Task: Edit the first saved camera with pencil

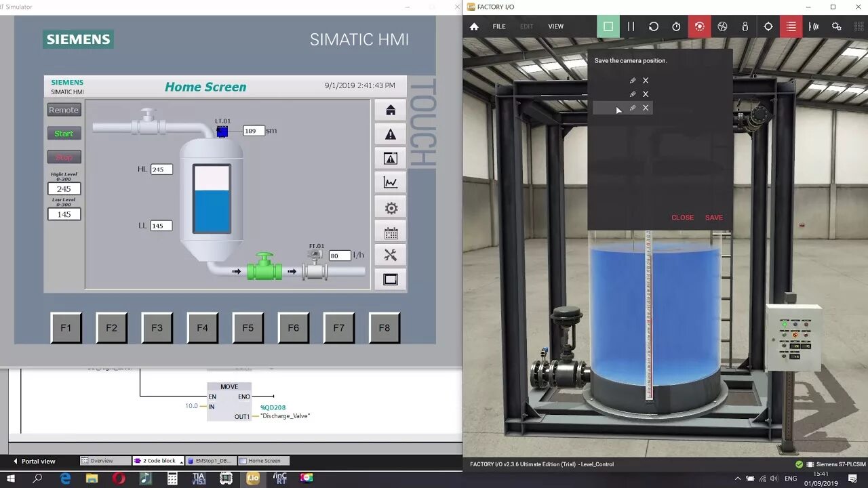Action: (633, 81)
